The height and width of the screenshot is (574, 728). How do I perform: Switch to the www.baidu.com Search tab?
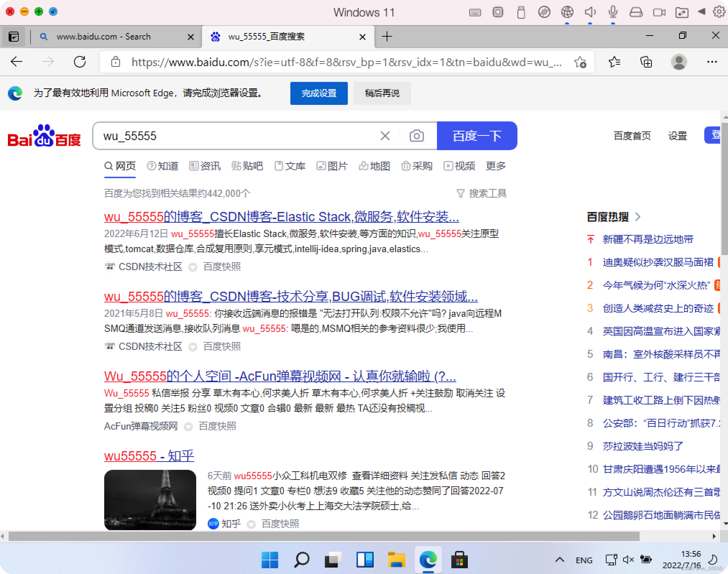(x=103, y=36)
